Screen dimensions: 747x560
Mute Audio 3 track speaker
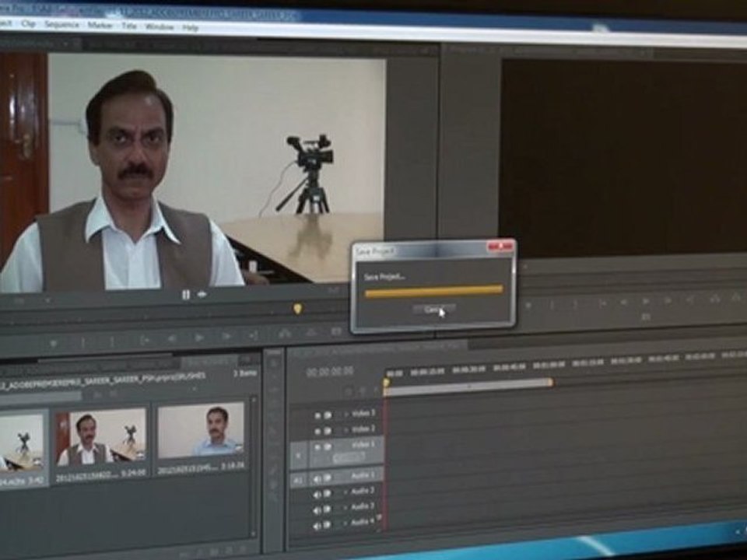[x=317, y=510]
